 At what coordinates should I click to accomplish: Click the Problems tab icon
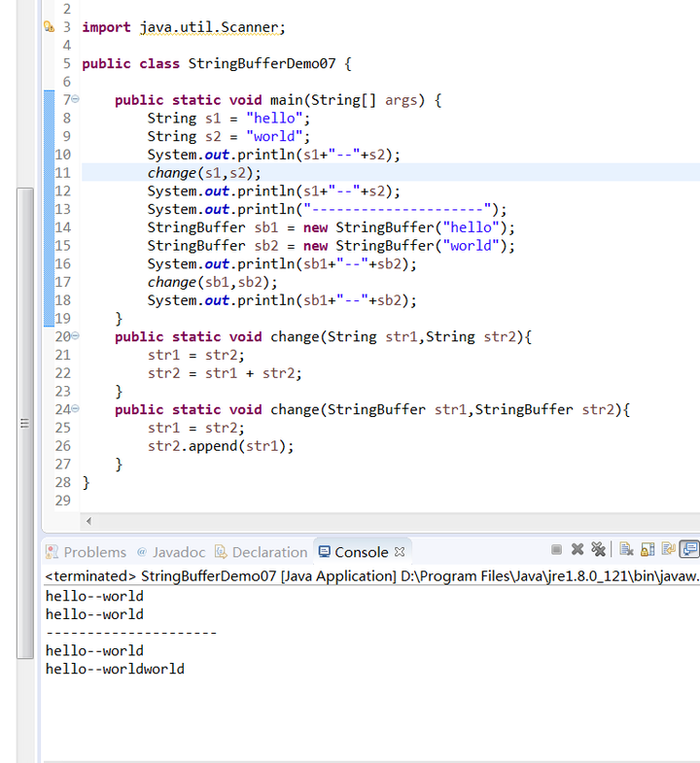tap(52, 552)
